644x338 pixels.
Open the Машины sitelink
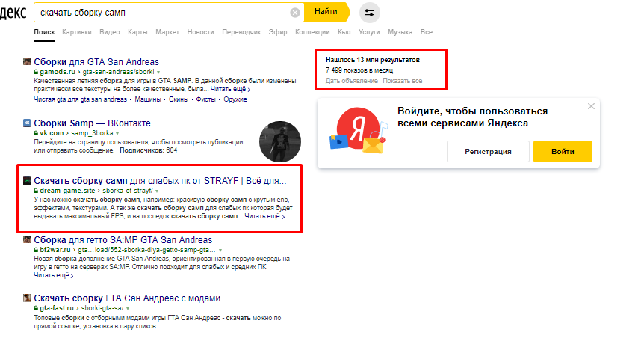(147, 99)
